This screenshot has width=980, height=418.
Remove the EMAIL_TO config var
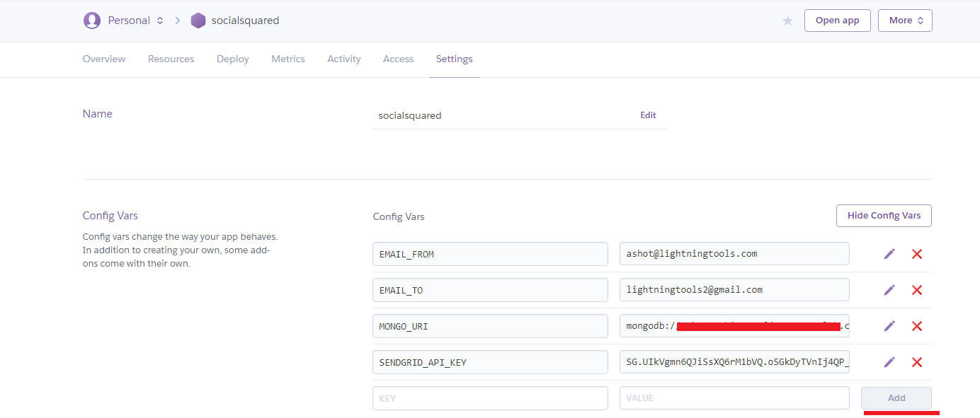pos(917,290)
